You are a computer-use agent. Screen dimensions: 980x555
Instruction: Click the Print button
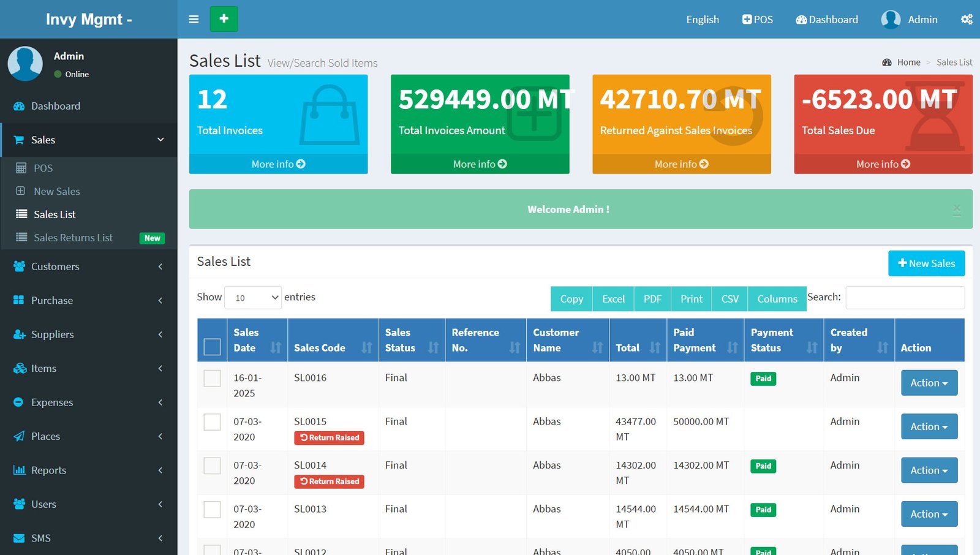(692, 299)
